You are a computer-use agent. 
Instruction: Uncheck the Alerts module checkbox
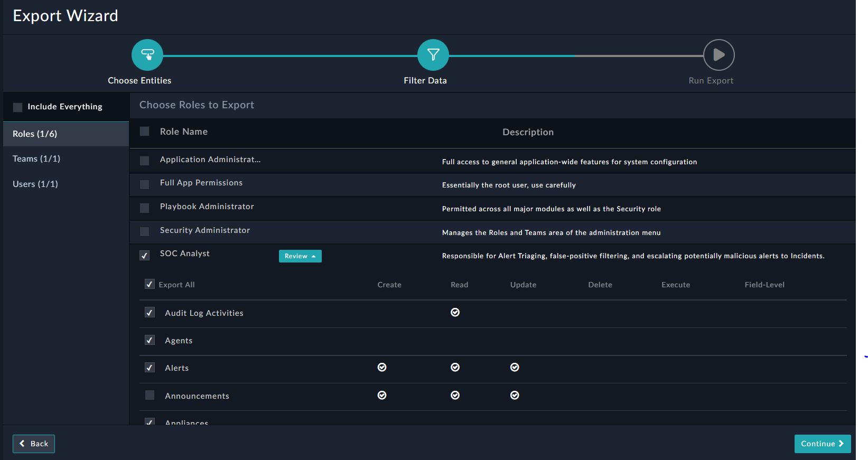150,368
